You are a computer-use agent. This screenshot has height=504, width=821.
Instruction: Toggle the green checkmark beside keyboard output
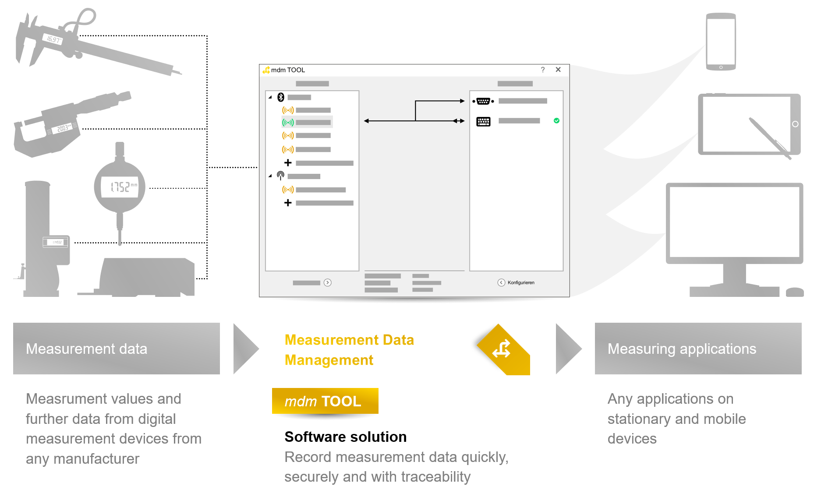click(x=556, y=120)
